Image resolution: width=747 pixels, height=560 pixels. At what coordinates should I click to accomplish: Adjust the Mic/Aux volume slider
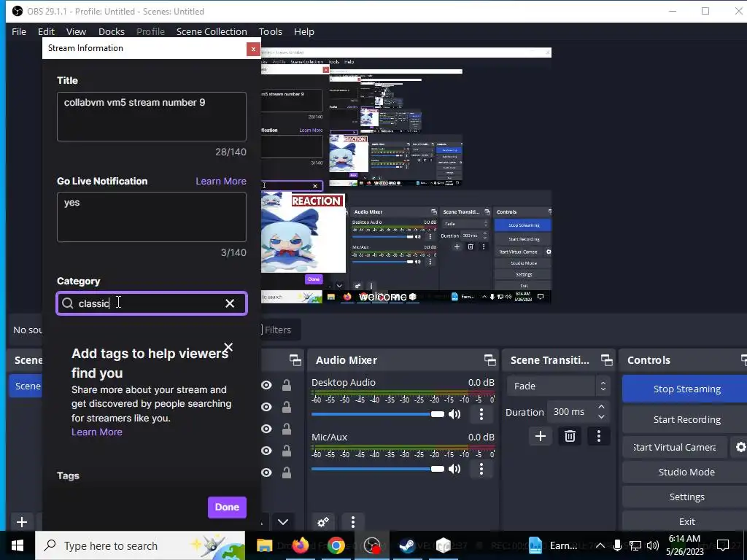click(377, 469)
